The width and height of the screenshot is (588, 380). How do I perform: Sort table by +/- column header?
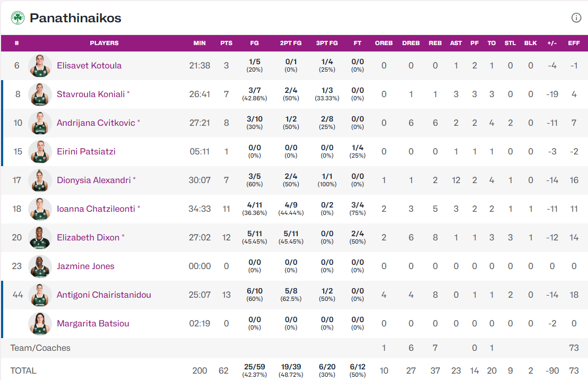(552, 43)
